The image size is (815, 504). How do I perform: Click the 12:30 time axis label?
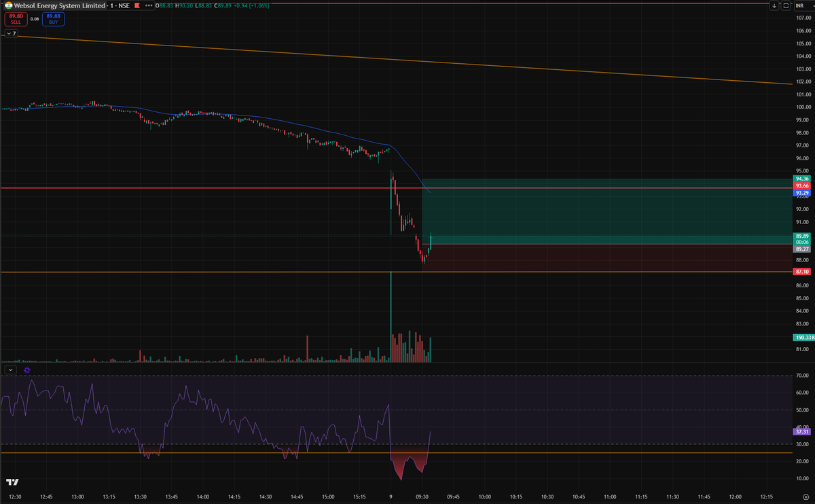pos(14,497)
